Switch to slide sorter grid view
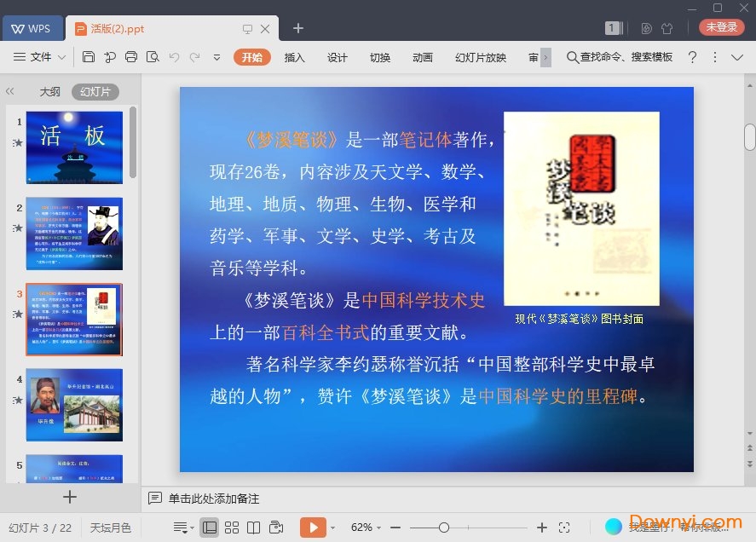The width and height of the screenshot is (756, 542). pyautogui.click(x=232, y=528)
